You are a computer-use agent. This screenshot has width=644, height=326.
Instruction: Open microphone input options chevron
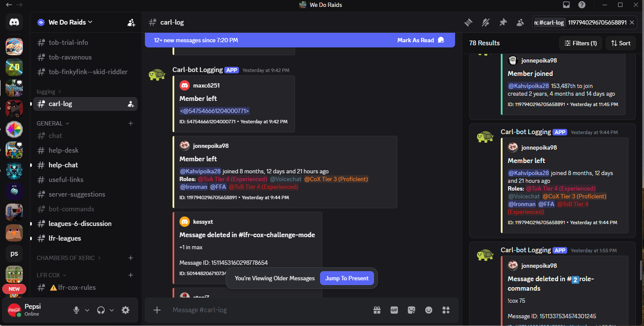[x=87, y=310]
